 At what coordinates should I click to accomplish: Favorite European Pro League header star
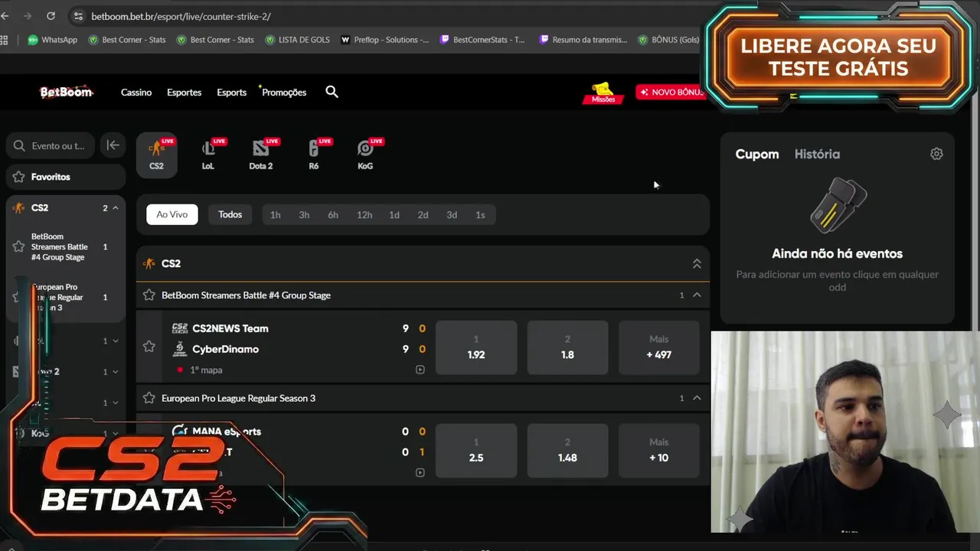[149, 398]
